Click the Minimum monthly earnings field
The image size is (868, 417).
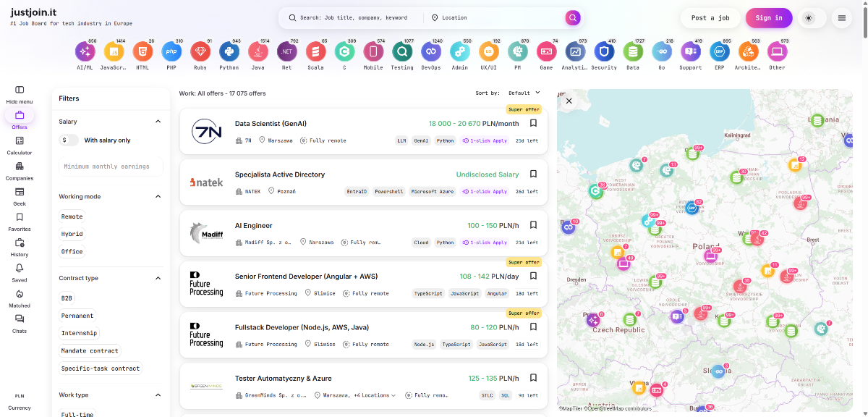[x=111, y=167]
